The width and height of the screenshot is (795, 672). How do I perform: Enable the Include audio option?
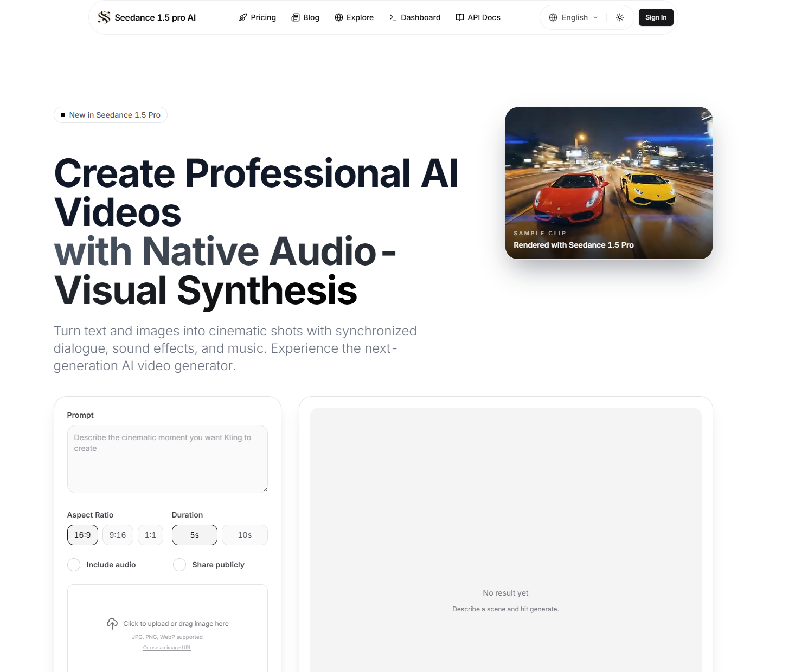74,565
